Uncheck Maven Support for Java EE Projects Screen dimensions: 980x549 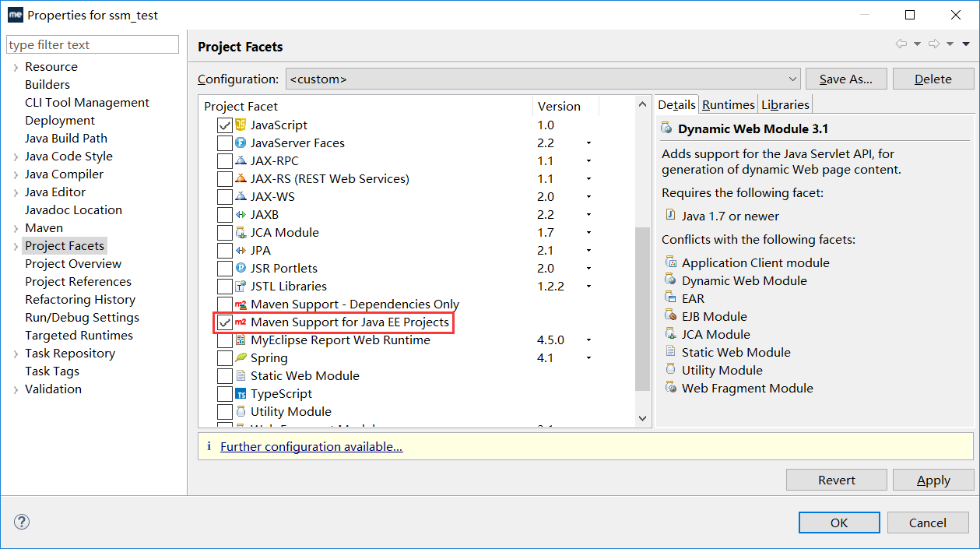pyautogui.click(x=224, y=322)
